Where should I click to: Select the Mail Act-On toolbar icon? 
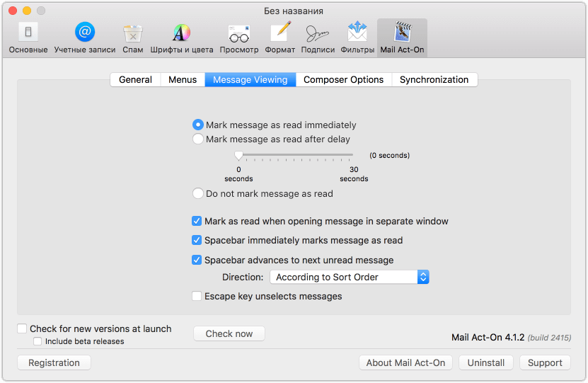click(402, 38)
